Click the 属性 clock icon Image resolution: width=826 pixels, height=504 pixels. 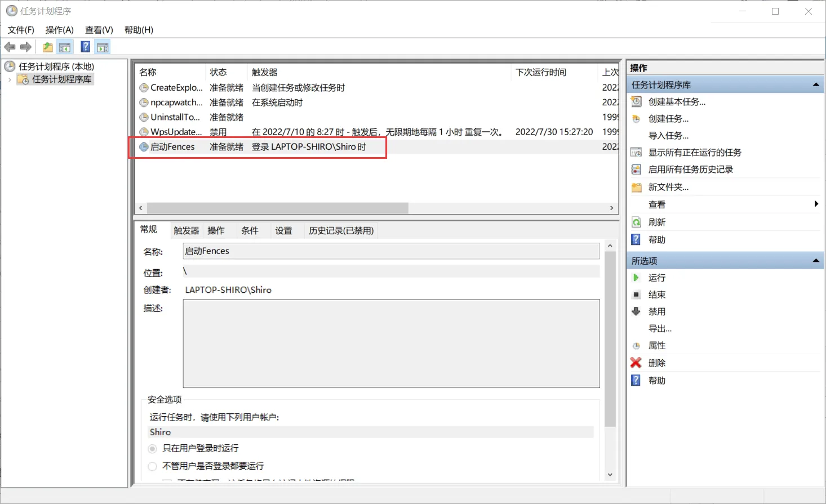(636, 346)
